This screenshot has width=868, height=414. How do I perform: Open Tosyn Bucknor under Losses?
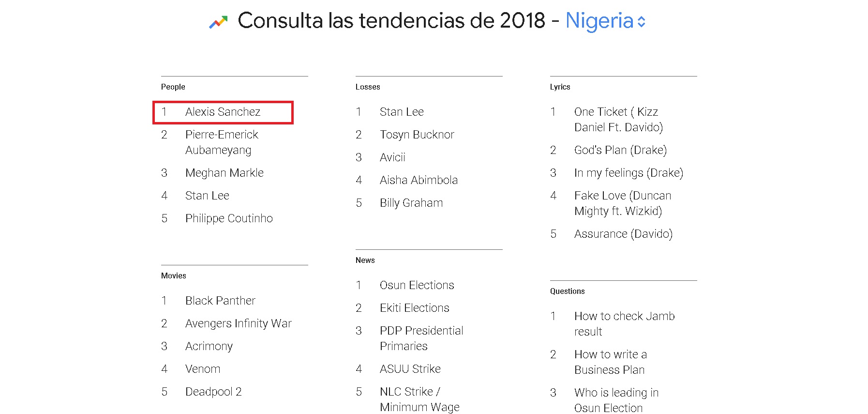tap(417, 135)
